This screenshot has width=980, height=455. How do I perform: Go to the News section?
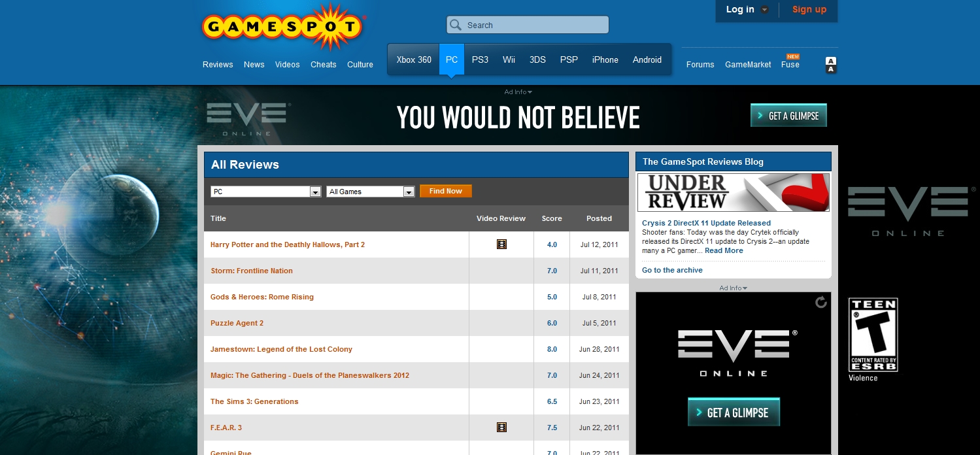[x=254, y=65]
